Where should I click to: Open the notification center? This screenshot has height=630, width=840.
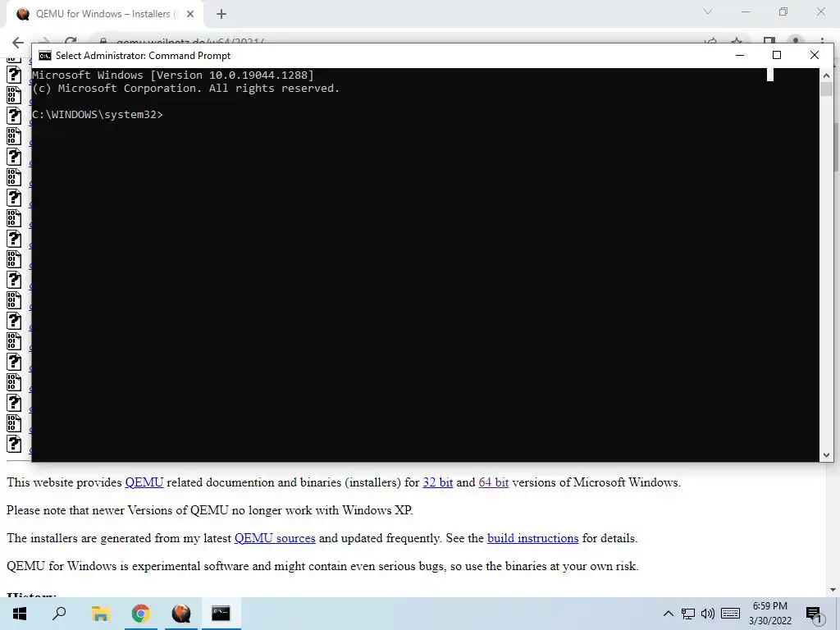814,614
